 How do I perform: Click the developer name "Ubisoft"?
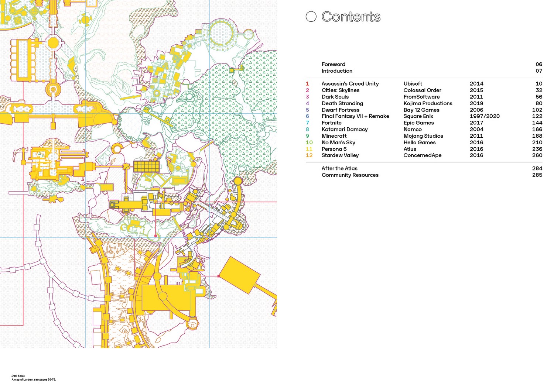point(413,84)
